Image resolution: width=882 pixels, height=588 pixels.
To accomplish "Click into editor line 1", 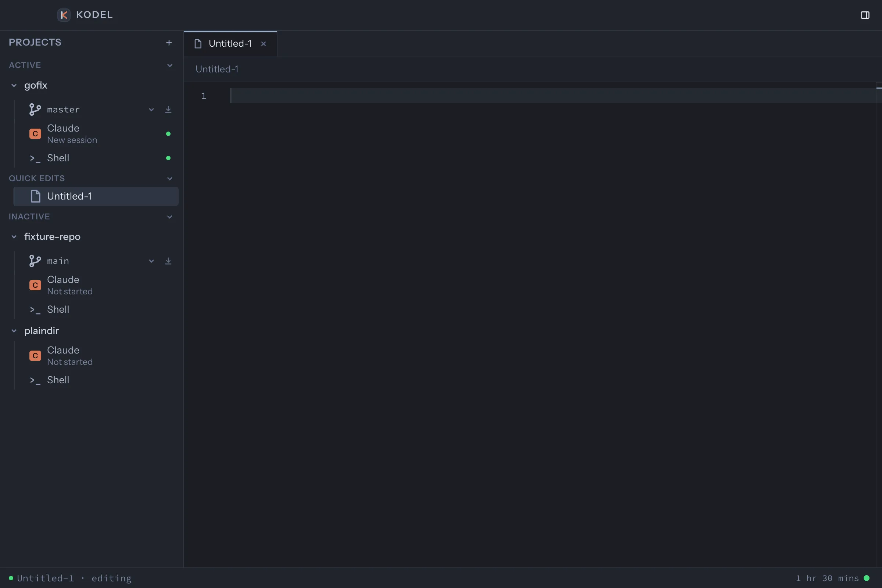I will 553,96.
